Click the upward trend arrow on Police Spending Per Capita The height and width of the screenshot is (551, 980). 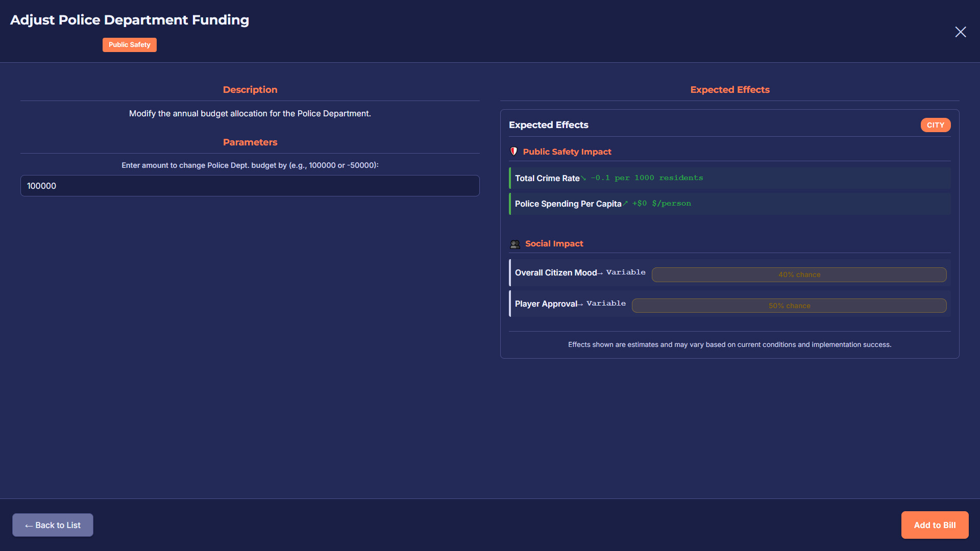point(626,204)
